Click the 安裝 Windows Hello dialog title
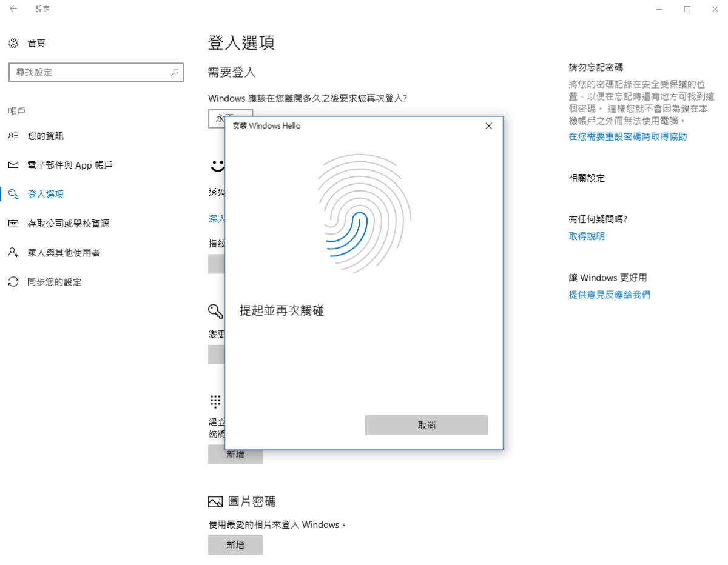The height and width of the screenshot is (565, 728). (266, 126)
